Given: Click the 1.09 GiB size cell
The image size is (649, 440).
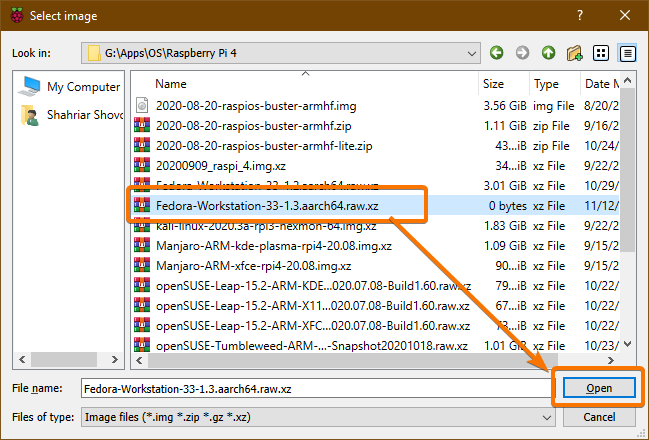Looking at the screenshot, I should click(505, 246).
